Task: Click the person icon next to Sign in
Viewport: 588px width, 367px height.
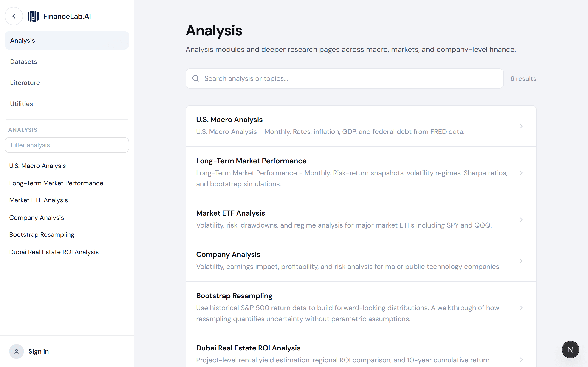Action: (x=16, y=351)
